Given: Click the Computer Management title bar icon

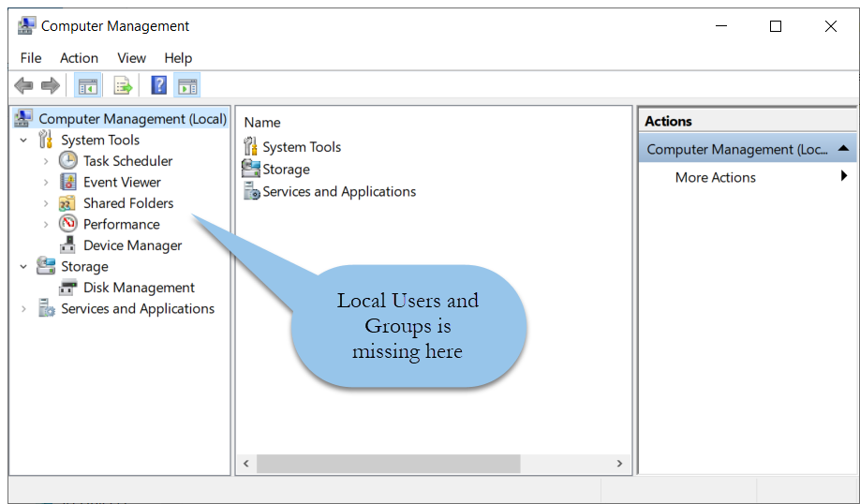Looking at the screenshot, I should coord(26,26).
